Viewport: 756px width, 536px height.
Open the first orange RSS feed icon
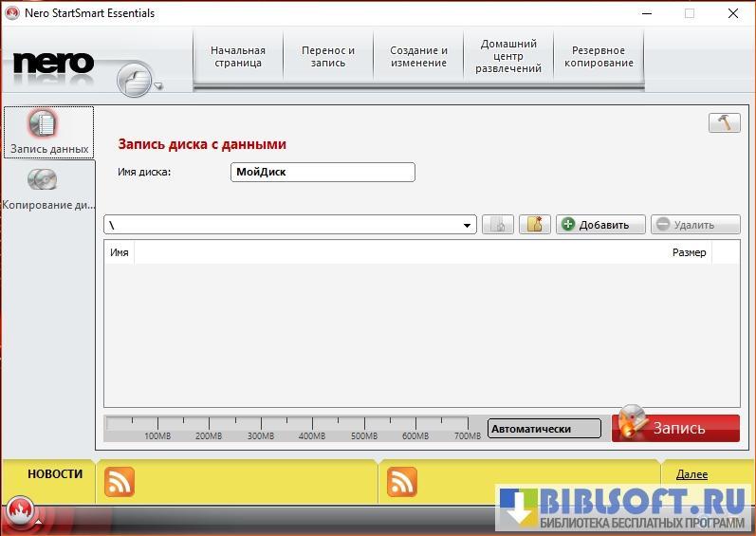[x=119, y=482]
